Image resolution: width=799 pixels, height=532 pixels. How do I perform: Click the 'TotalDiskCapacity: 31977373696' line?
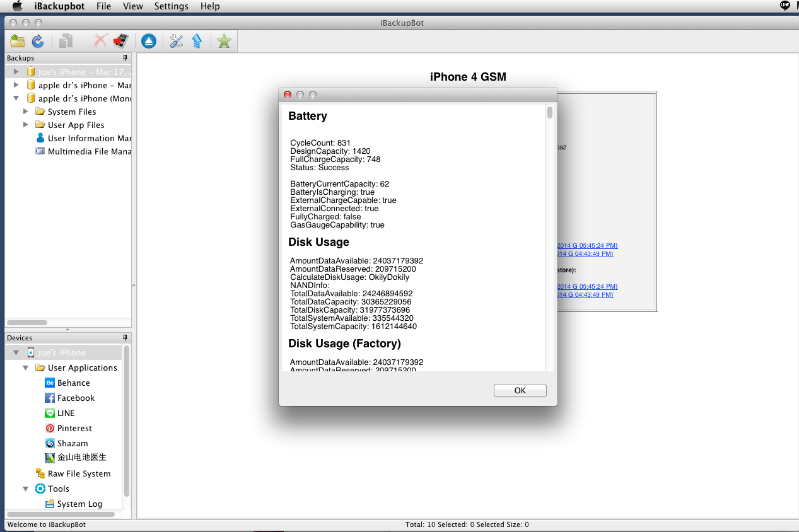pyautogui.click(x=350, y=310)
